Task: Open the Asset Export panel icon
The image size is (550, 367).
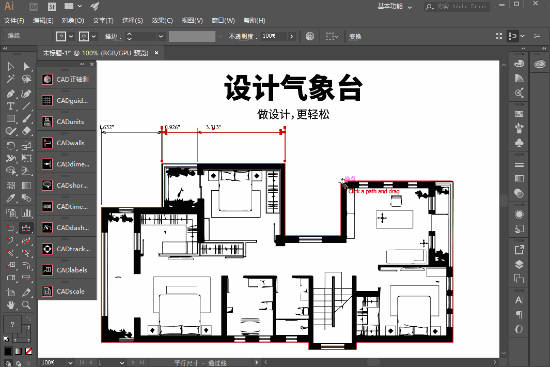Action: 519,250
